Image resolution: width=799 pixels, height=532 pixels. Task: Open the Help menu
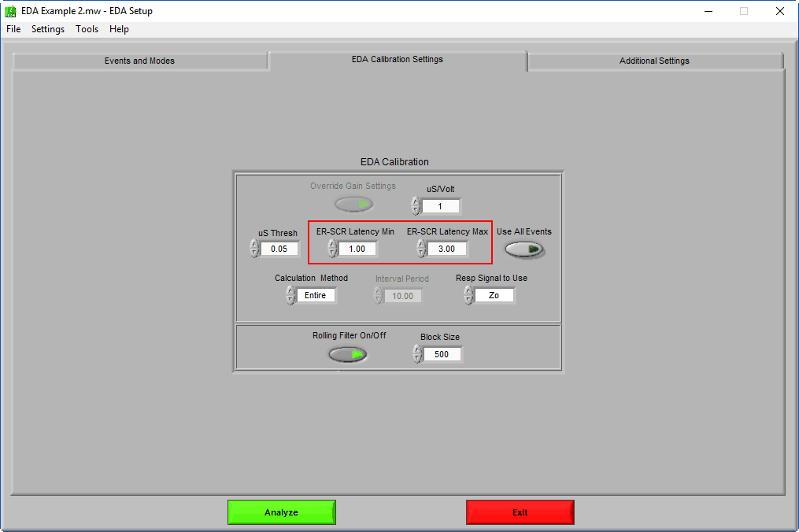119,29
